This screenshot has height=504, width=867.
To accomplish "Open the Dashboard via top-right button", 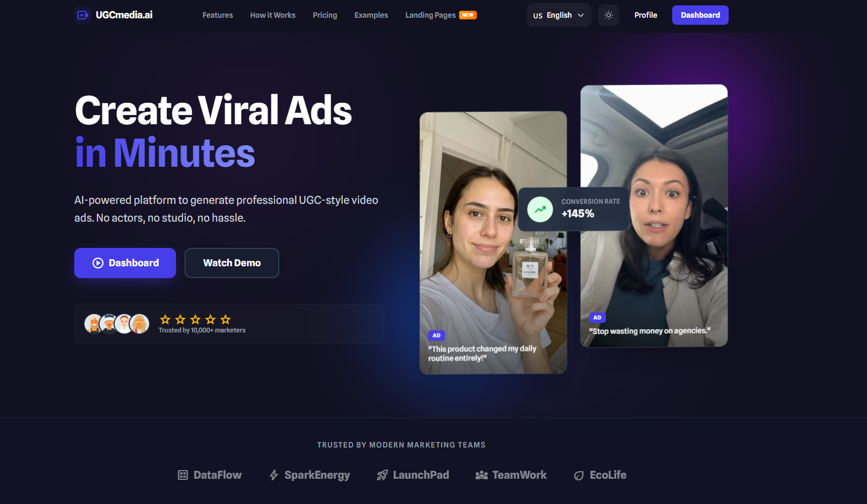I will point(700,15).
